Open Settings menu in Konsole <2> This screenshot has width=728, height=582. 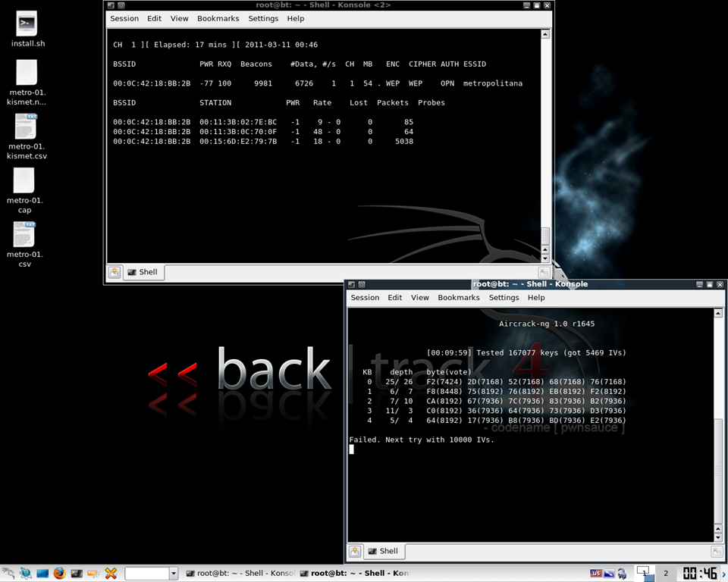pyautogui.click(x=263, y=18)
